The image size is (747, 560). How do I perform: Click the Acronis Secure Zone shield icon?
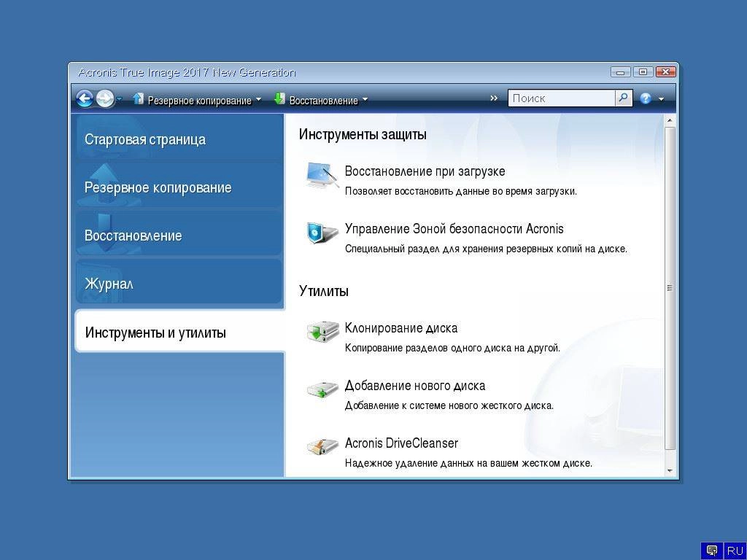point(322,233)
